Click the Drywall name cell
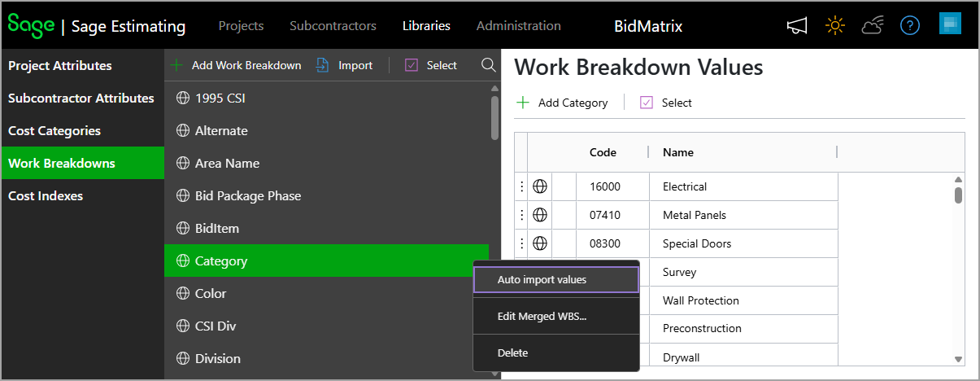Viewport: 980px width, 381px height. pos(744,356)
